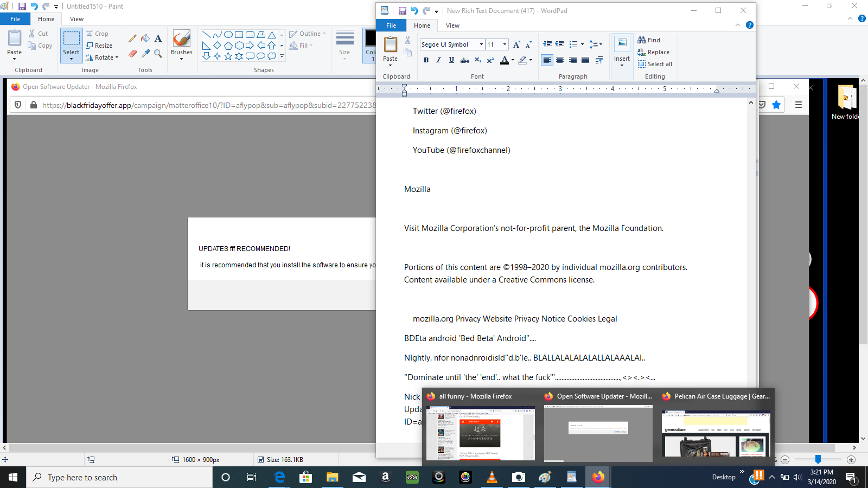
Task: Toggle Italic in WordPad
Action: tap(439, 60)
